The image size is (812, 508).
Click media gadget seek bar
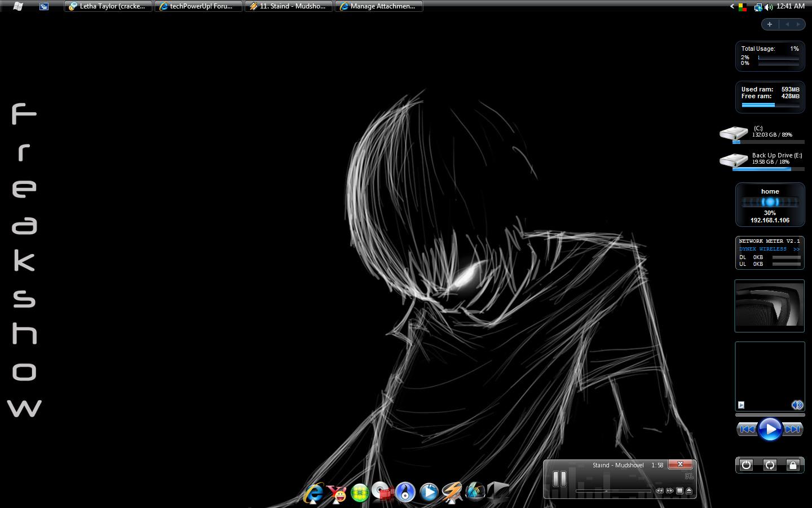pyautogui.click(x=770, y=415)
